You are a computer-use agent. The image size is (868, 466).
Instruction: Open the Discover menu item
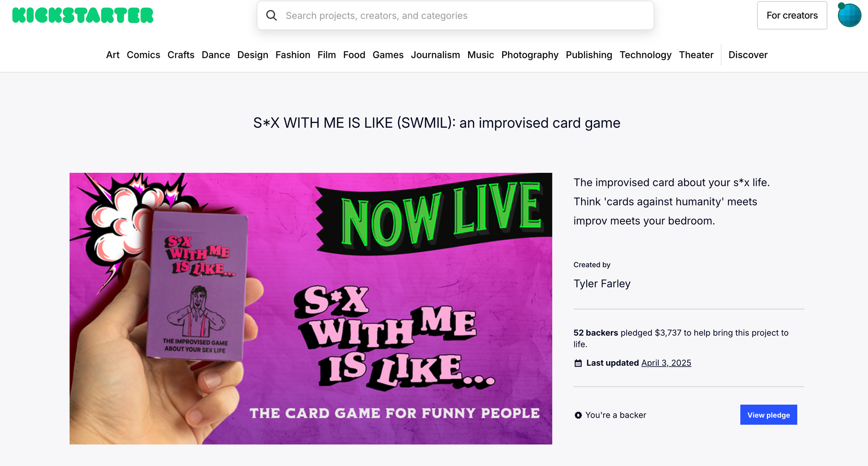[748, 55]
